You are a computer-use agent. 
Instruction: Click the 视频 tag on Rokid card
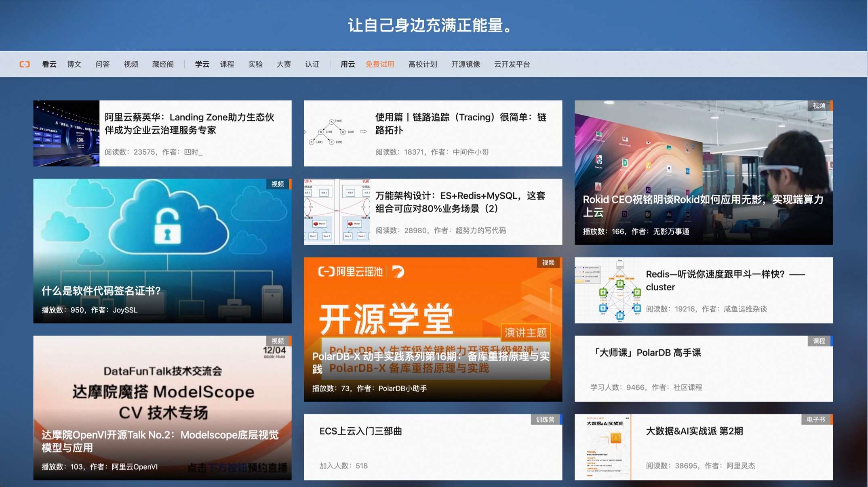pyautogui.click(x=819, y=105)
